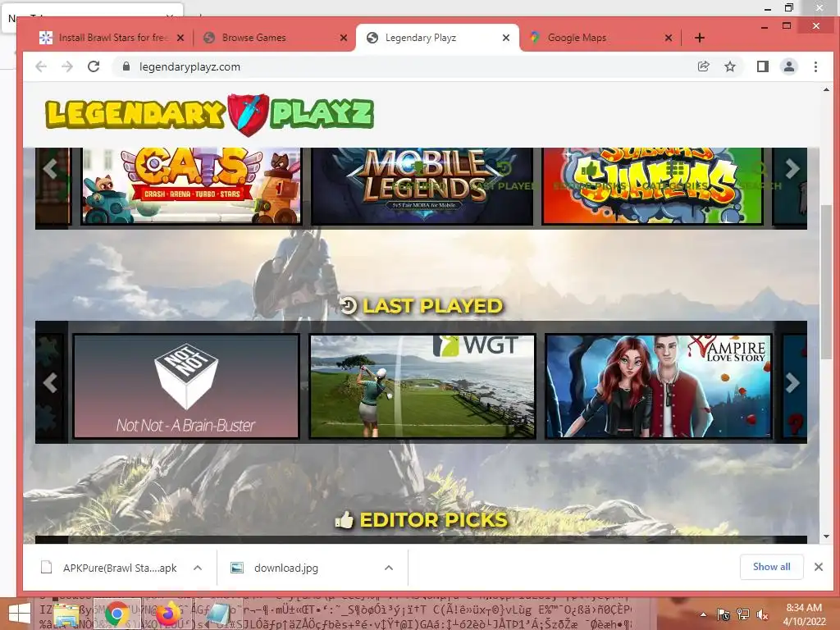
Task: Slide top game carousel to the right
Action: point(792,169)
